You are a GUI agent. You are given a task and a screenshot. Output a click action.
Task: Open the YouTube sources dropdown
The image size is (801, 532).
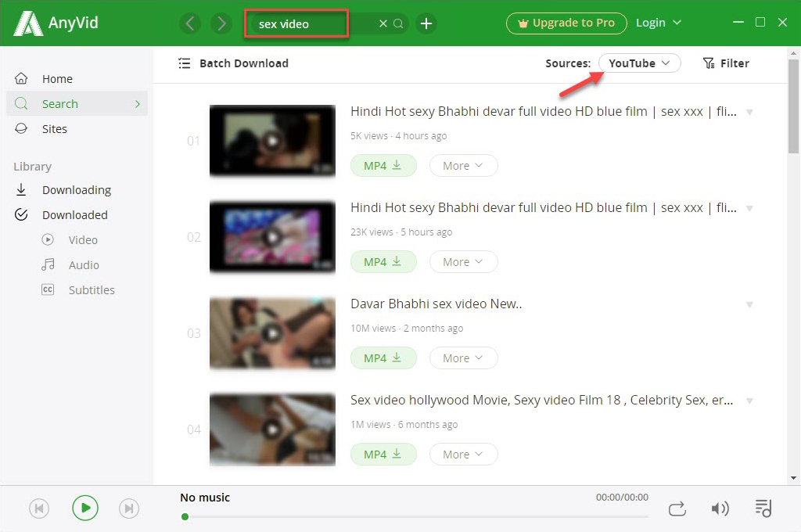(x=639, y=63)
